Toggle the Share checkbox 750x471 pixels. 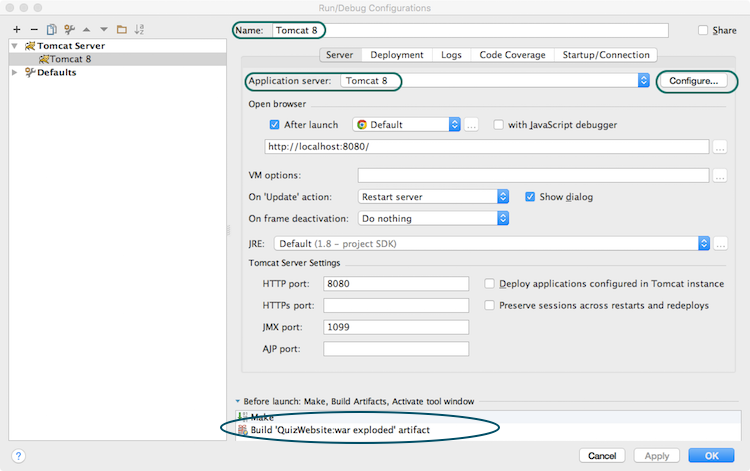tap(703, 30)
